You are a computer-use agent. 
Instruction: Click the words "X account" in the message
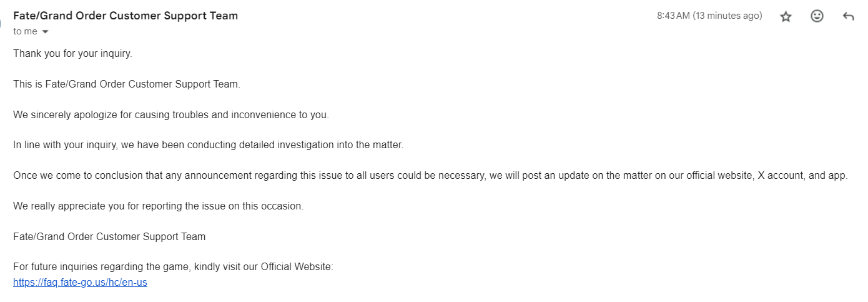[x=779, y=176]
